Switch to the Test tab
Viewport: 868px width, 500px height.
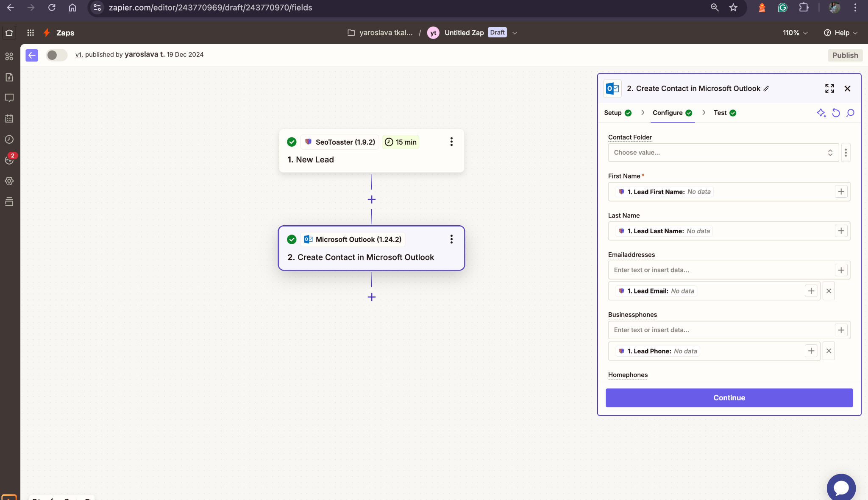725,113
